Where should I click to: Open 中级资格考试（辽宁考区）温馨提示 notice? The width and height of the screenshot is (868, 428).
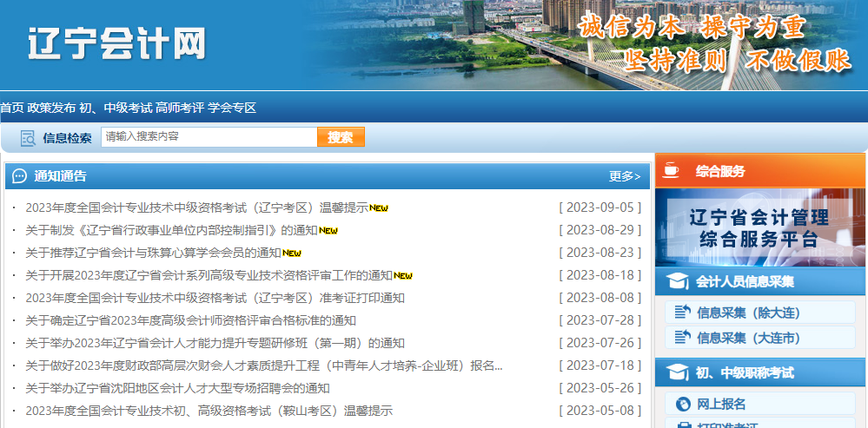click(x=197, y=207)
